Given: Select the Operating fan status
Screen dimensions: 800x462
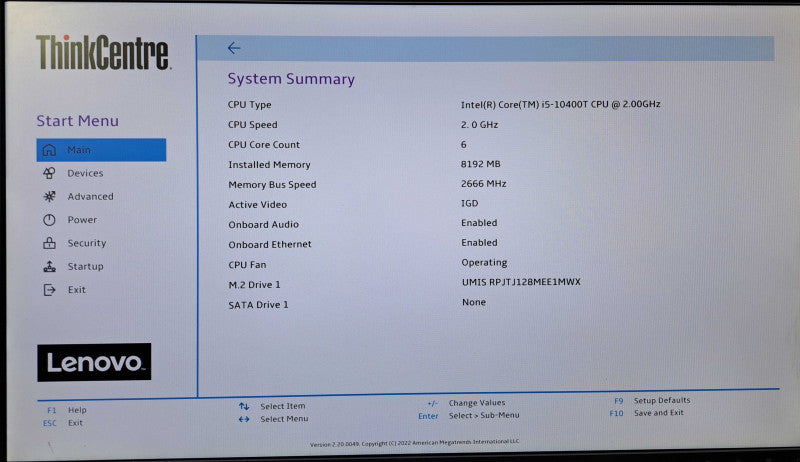Looking at the screenshot, I should pyautogui.click(x=484, y=263).
